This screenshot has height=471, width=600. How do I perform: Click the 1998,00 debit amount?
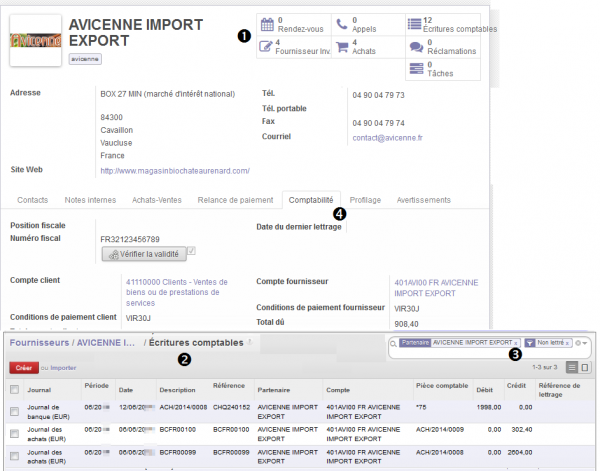point(489,407)
